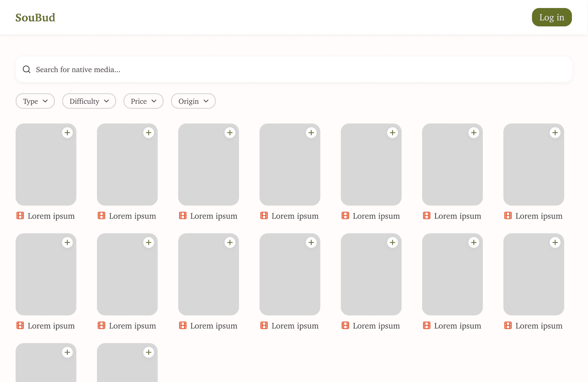588x382 pixels.
Task: Click the plus icon on the fourth card in row one
Action: (311, 132)
